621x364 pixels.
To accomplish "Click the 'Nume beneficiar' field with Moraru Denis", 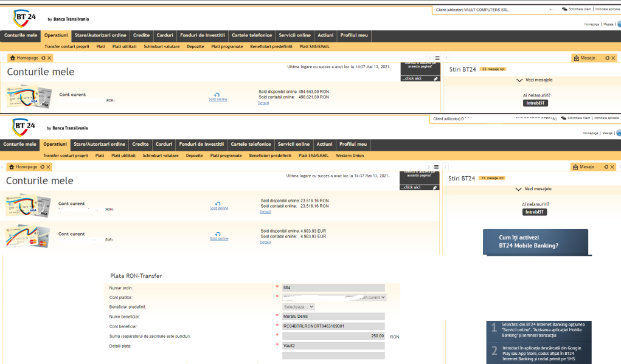I will [x=333, y=317].
